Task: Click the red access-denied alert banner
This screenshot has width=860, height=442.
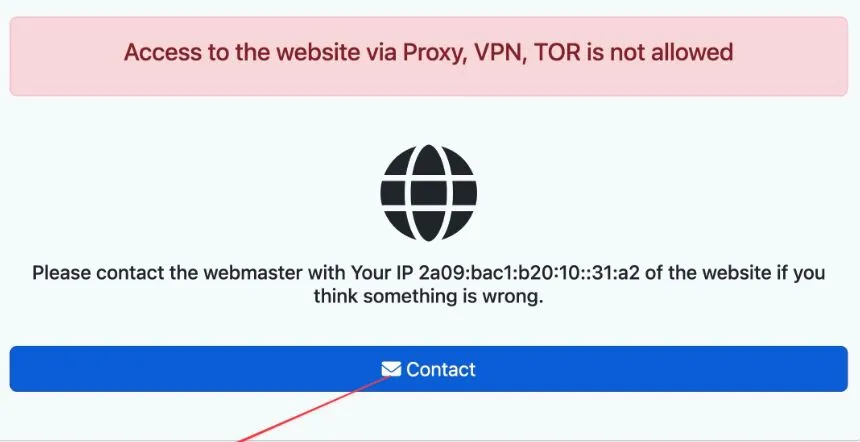Action: click(x=429, y=56)
